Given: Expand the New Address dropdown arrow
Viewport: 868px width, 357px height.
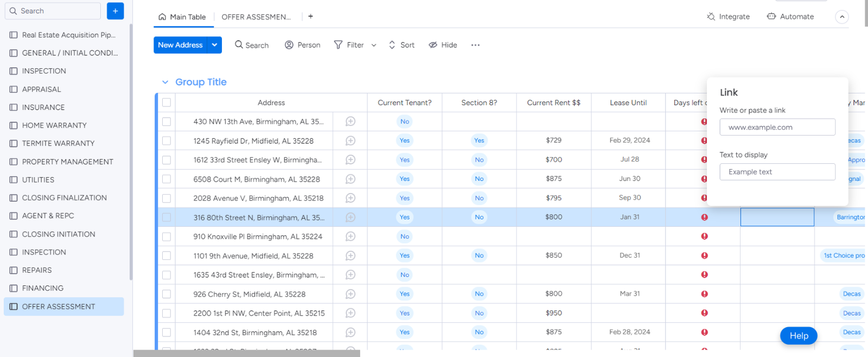Looking at the screenshot, I should (215, 45).
